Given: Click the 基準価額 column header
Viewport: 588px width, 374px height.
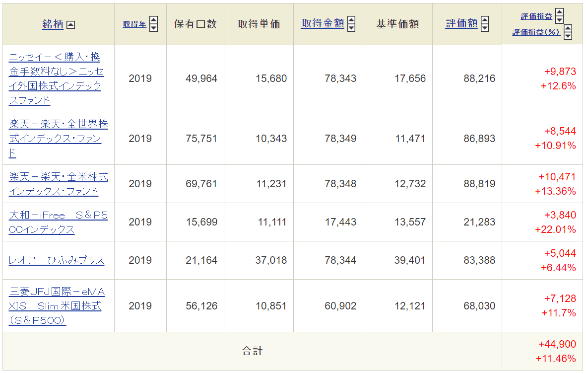Looking at the screenshot, I should tap(397, 24).
